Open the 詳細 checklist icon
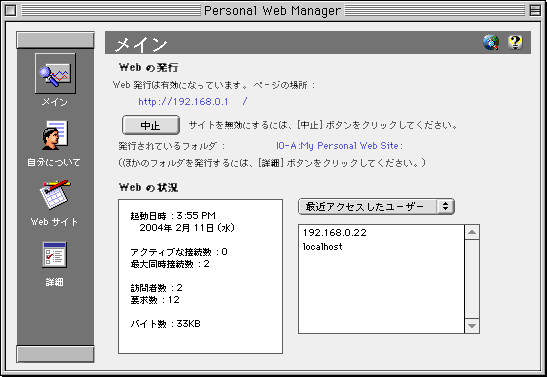 (x=54, y=255)
